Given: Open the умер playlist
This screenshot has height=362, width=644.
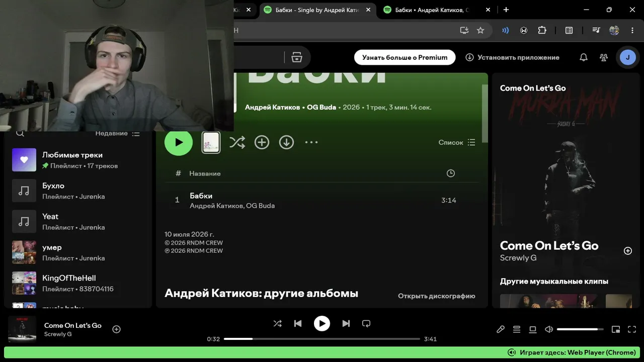Looking at the screenshot, I should 78,252.
